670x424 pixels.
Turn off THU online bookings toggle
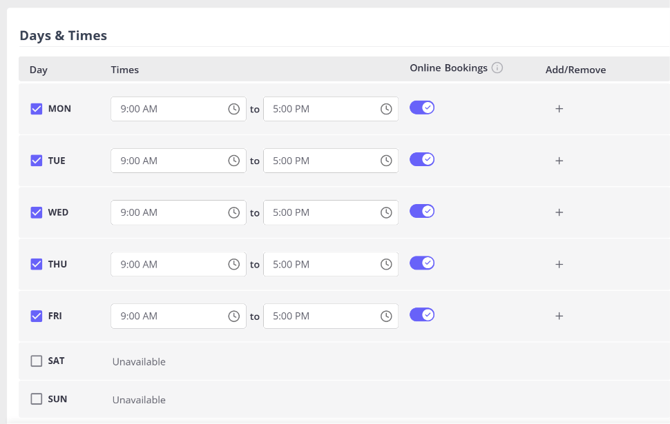click(x=422, y=263)
